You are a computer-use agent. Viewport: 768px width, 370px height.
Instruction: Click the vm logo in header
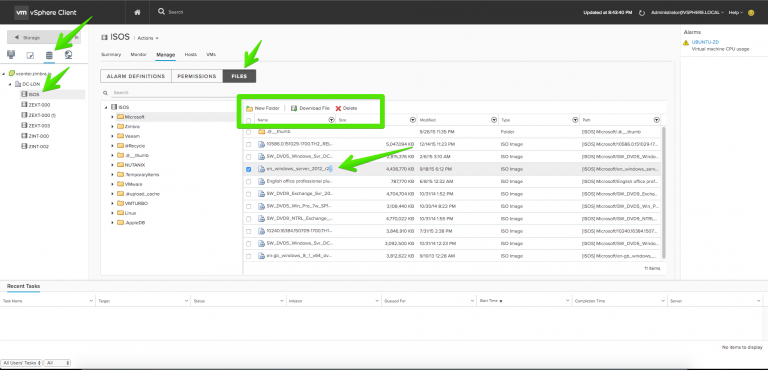click(21, 12)
